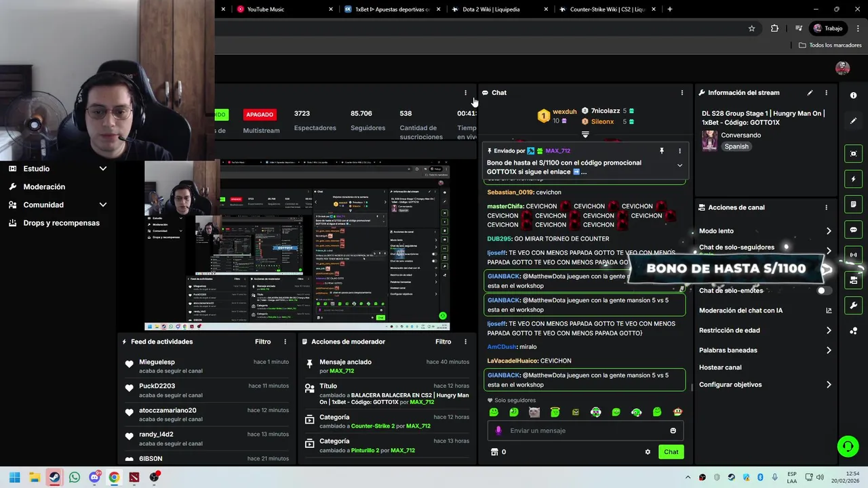Edit stream info with pencil icon
The height and width of the screenshot is (488, 868).
pos(810,93)
